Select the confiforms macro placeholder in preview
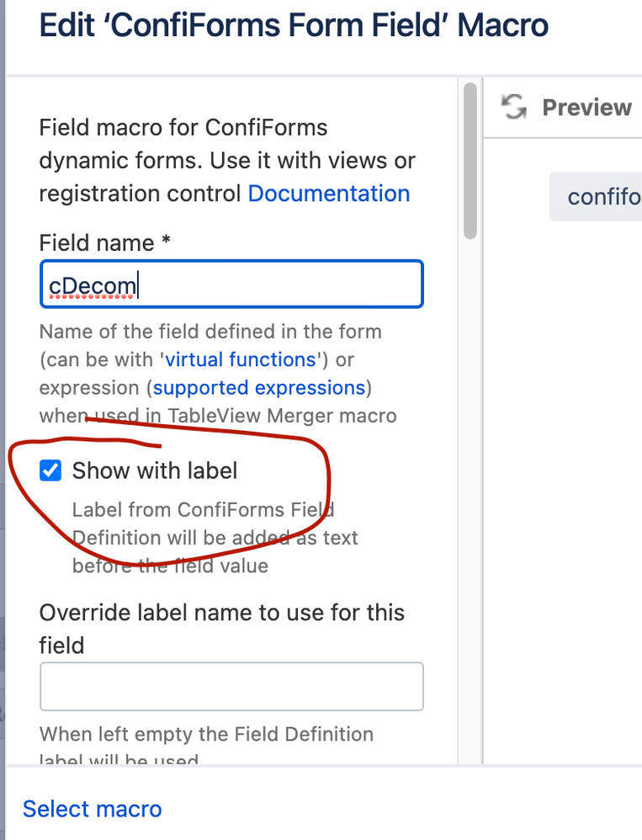 click(596, 197)
